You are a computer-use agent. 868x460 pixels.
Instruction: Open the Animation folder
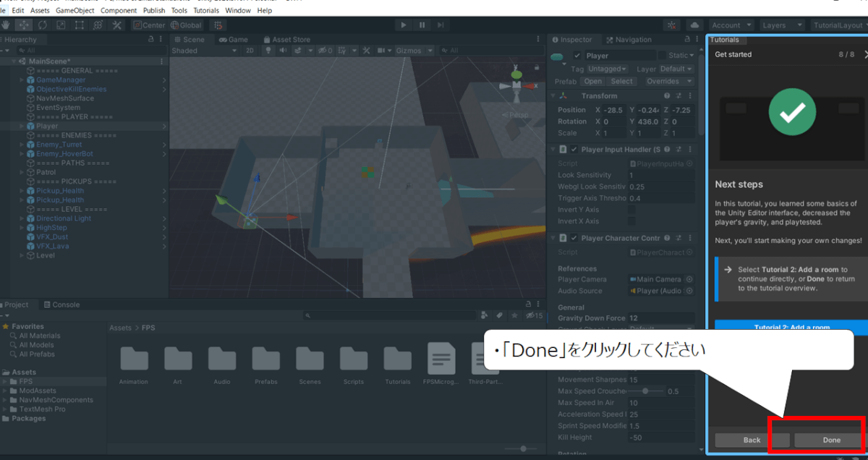point(134,365)
